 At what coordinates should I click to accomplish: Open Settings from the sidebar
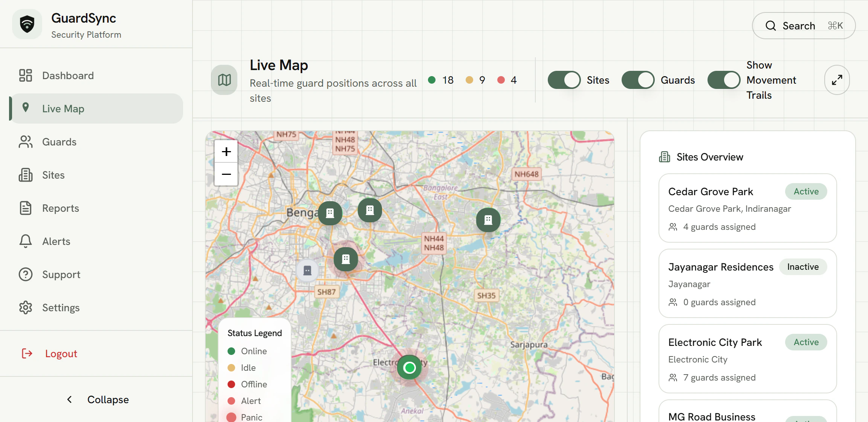pyautogui.click(x=96, y=307)
